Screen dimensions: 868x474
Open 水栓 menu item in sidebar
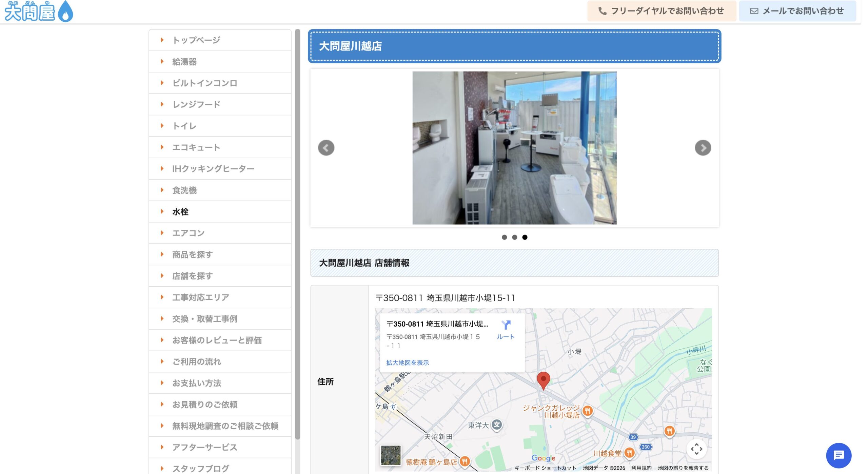tap(180, 212)
